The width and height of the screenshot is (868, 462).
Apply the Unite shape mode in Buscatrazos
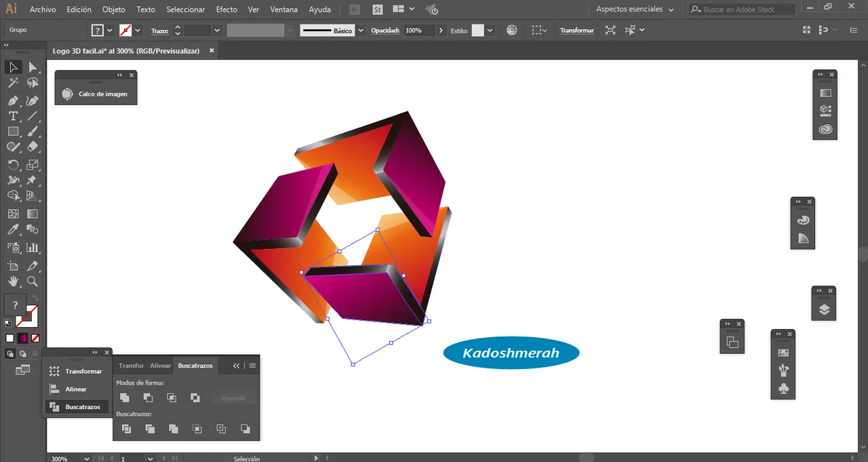125,398
